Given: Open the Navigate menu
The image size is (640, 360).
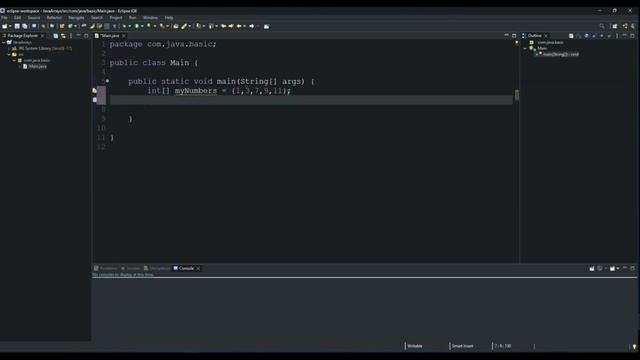Looking at the screenshot, I should pos(76,18).
